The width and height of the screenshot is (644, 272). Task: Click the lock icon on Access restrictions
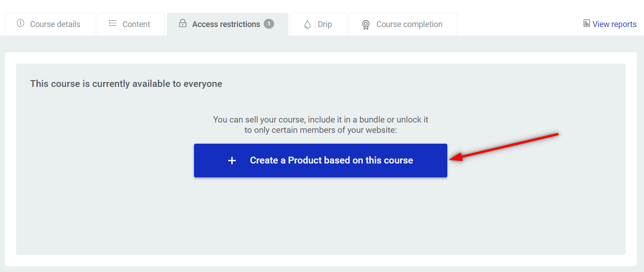(x=183, y=23)
